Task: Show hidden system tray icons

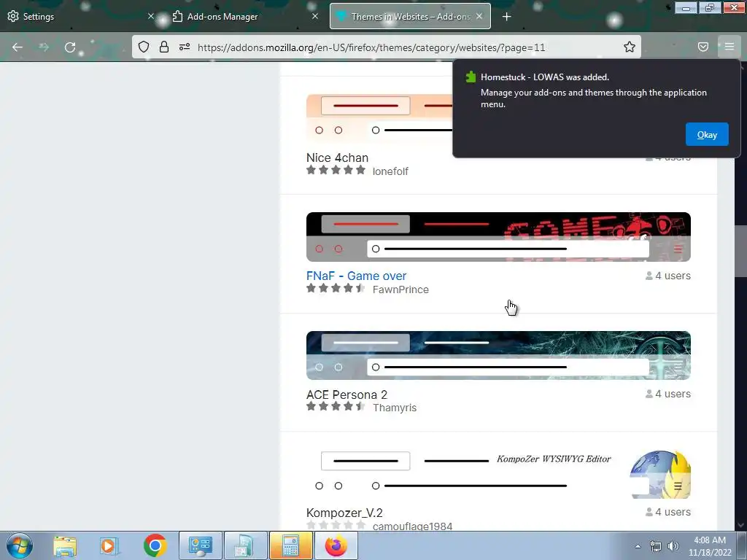Action: (638, 546)
